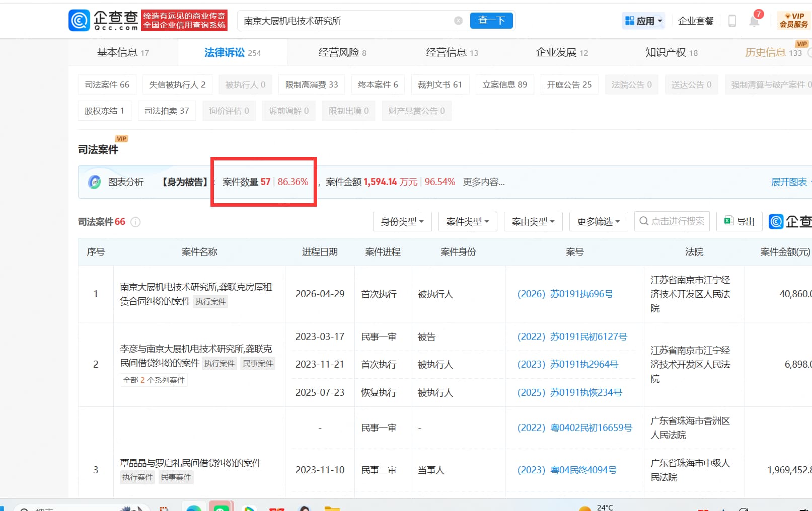
Task: Select 失信被执行人 2 filter
Action: pyautogui.click(x=177, y=84)
